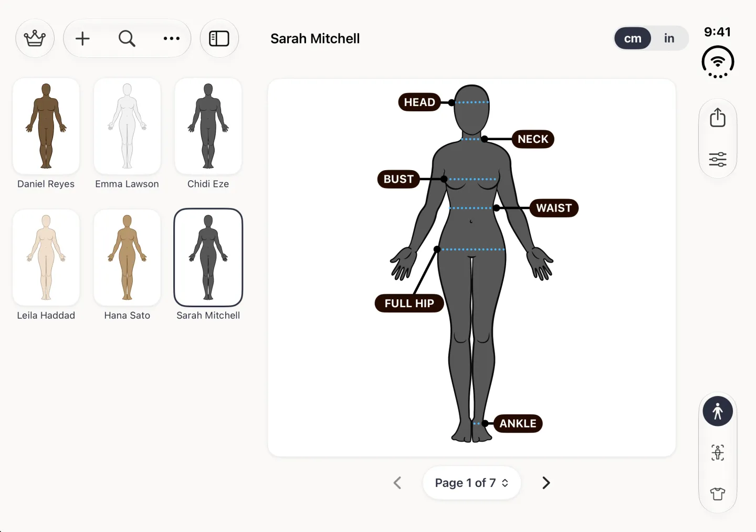Screen dimensions: 756x532
Task: Open the crown premium icon
Action: pyautogui.click(x=35, y=38)
